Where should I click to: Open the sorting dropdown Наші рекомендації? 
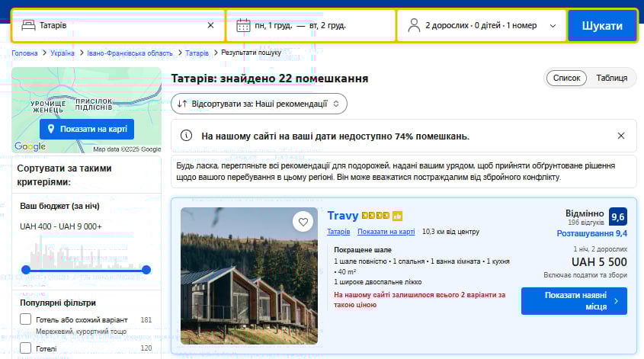tap(259, 104)
